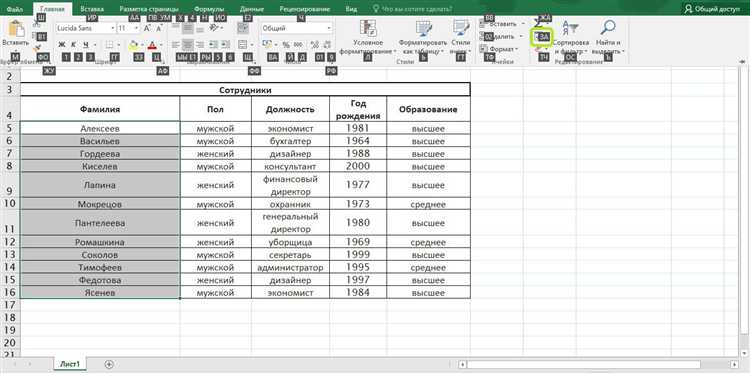
Task: Expand the merge cells dropdown arrow
Action: pos(252,45)
